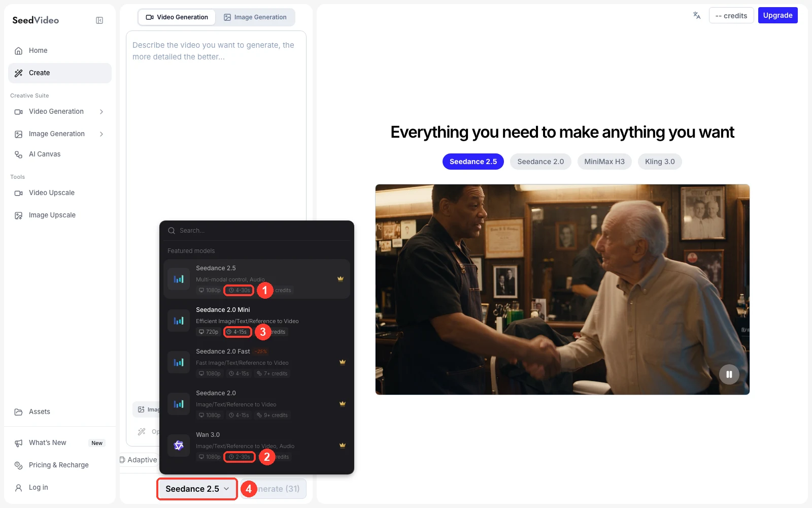Collapse sidebar using the panel toggle icon

click(99, 20)
